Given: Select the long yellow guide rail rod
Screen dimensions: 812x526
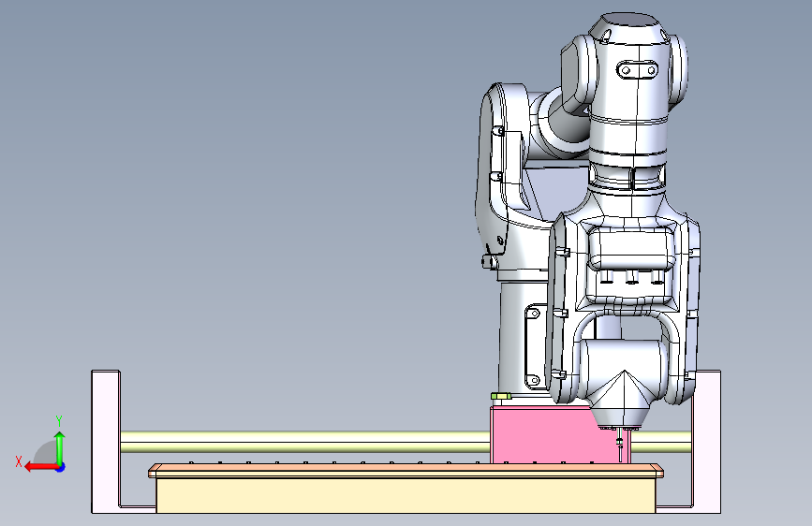Looking at the screenshot, I should [304, 442].
